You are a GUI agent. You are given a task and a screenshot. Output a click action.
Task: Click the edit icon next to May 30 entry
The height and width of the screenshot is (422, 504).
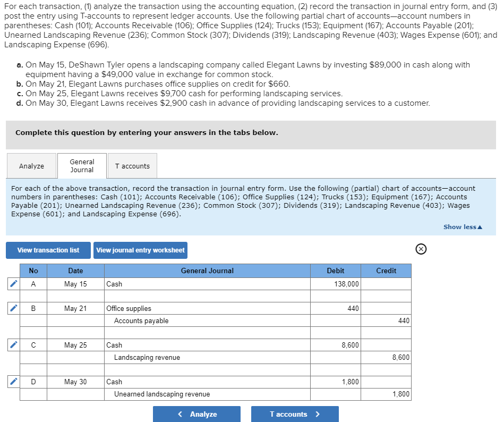point(13,381)
